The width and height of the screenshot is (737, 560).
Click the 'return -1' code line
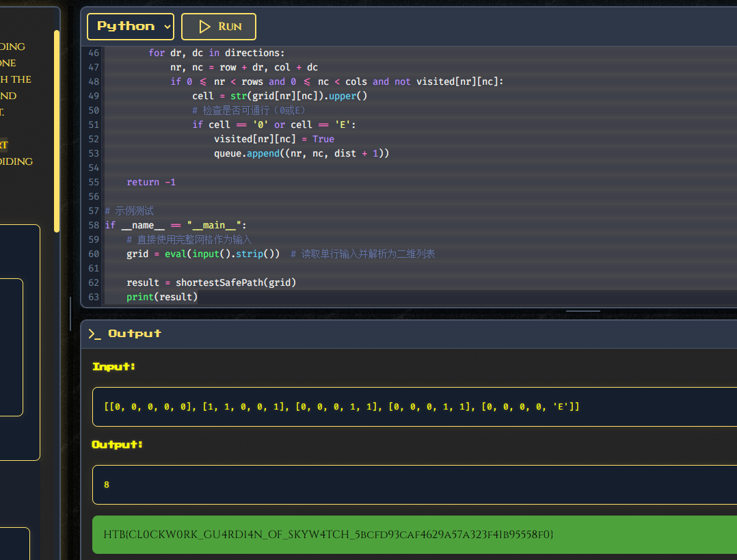tap(151, 183)
